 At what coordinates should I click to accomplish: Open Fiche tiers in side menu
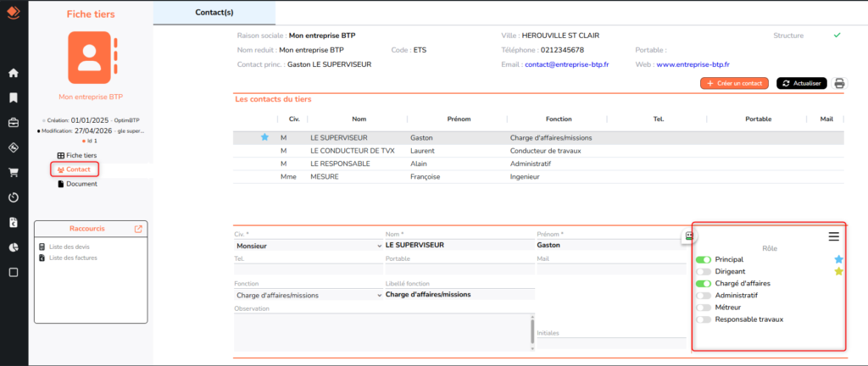point(77,156)
